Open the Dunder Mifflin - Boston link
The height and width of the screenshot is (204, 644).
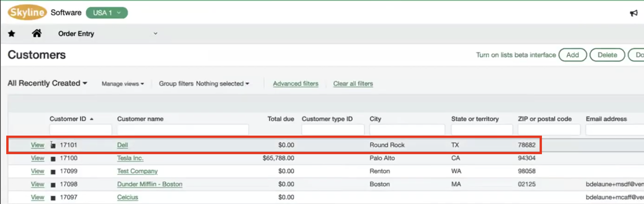150,184
